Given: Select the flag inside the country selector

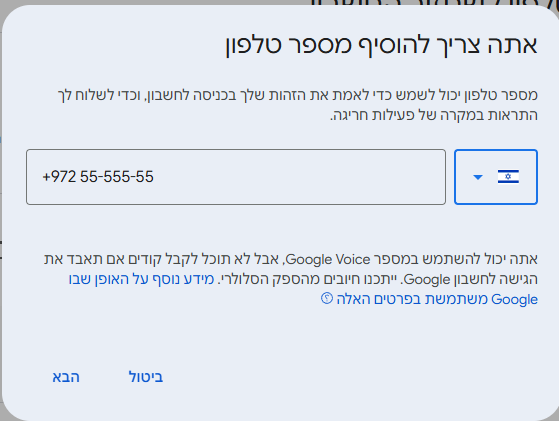Looking at the screenshot, I should [508, 177].
